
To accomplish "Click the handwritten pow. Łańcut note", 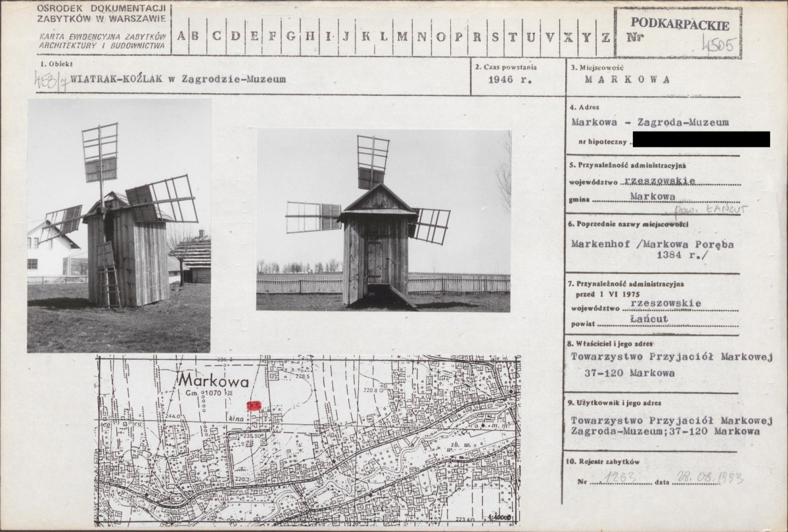I will point(710,210).
